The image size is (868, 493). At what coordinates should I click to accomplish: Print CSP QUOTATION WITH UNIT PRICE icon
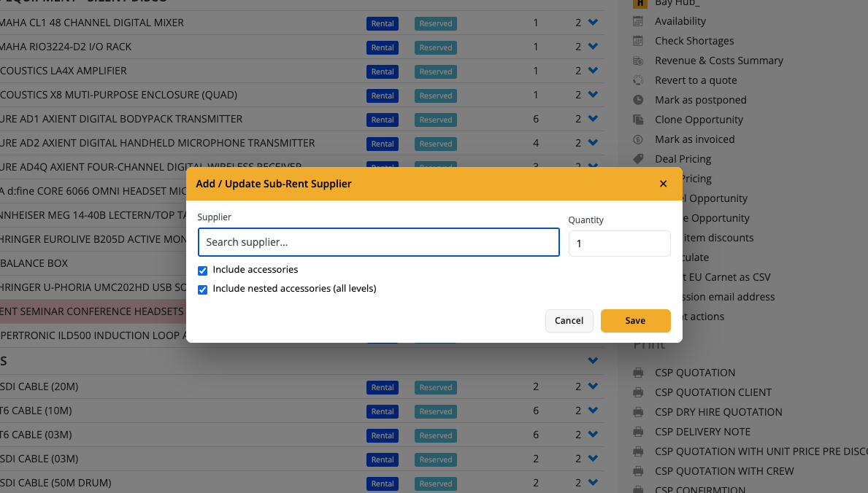coord(638,451)
